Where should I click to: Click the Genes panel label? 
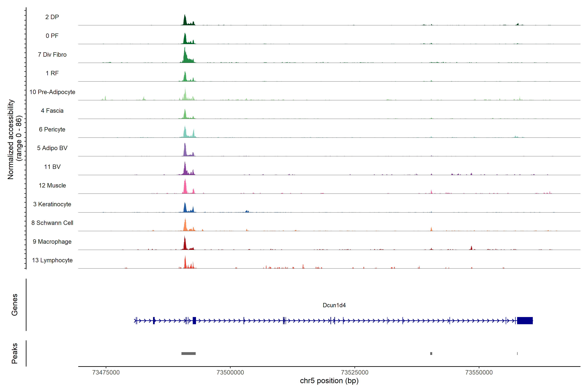click(x=15, y=305)
